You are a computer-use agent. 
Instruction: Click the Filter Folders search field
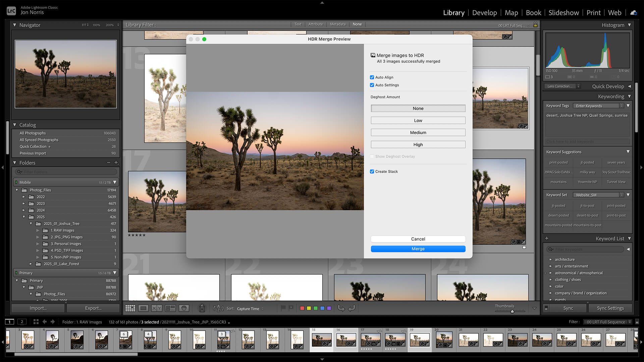click(66, 172)
